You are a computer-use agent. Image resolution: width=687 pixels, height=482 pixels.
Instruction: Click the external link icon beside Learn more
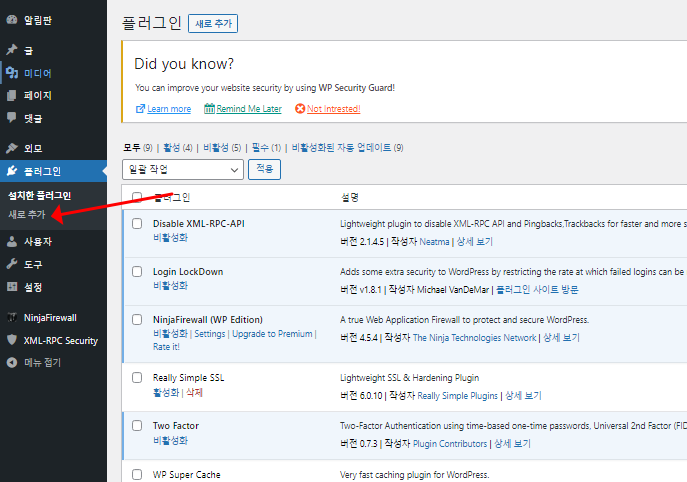(x=140, y=109)
